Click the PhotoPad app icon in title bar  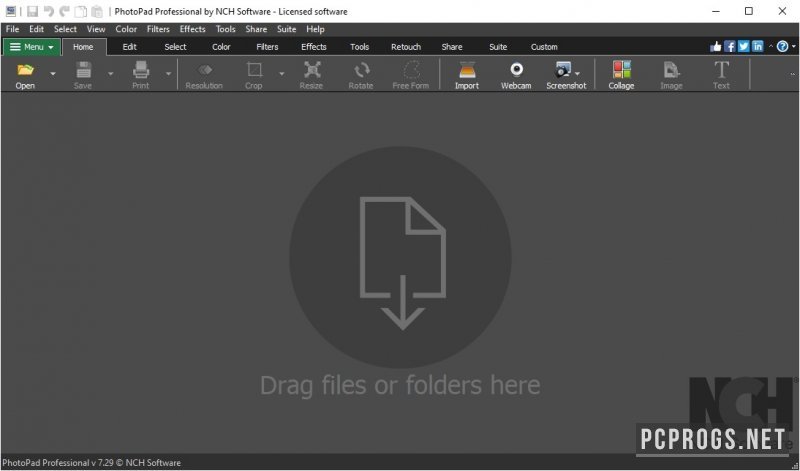[11, 11]
